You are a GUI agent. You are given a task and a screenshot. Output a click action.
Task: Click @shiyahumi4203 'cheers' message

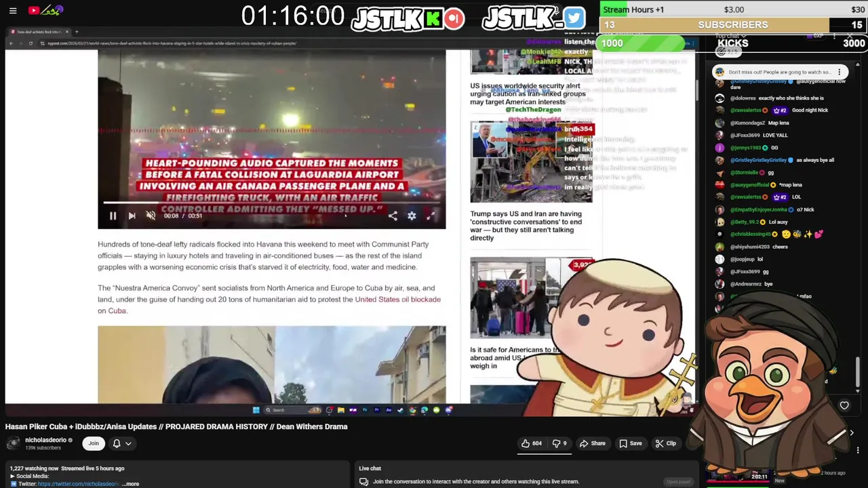pos(751,247)
